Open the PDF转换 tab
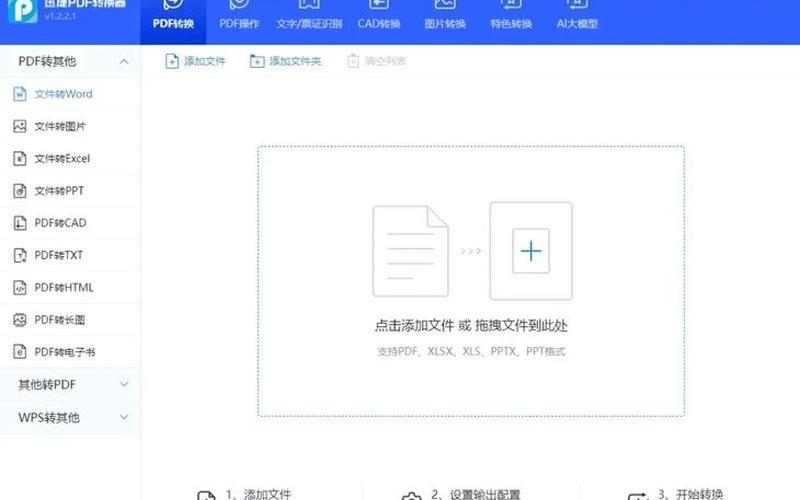This screenshot has width=800, height=500. click(173, 20)
